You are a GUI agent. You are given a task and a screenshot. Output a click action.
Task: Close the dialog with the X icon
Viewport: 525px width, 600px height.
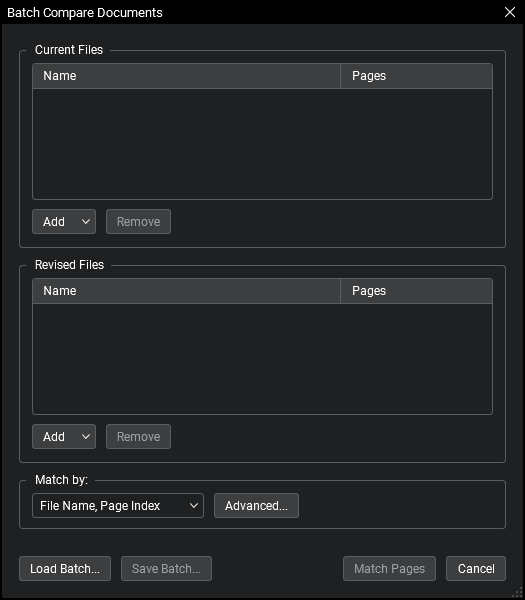tap(510, 12)
